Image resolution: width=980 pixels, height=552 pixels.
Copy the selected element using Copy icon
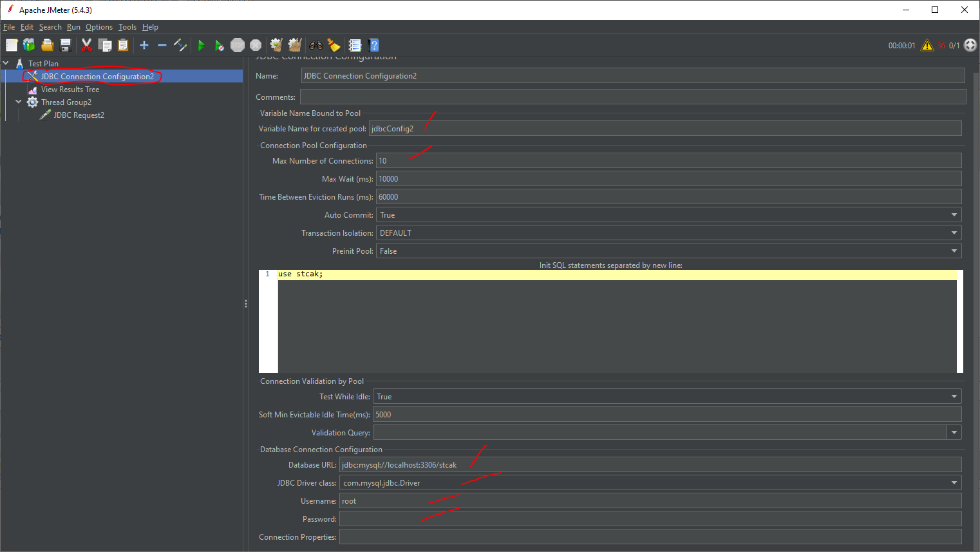(x=105, y=45)
